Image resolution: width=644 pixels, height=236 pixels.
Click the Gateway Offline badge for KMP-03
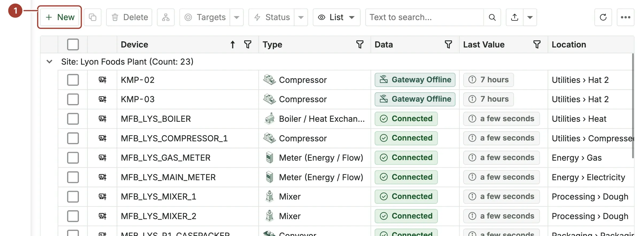[x=415, y=99]
